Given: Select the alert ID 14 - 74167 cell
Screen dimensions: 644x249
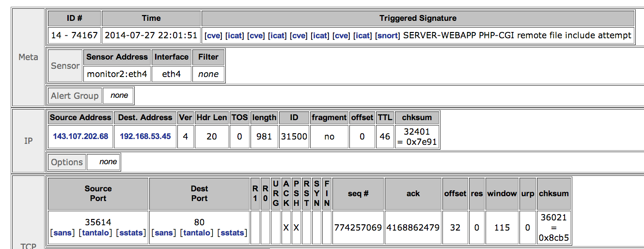Looking at the screenshot, I should [x=75, y=35].
